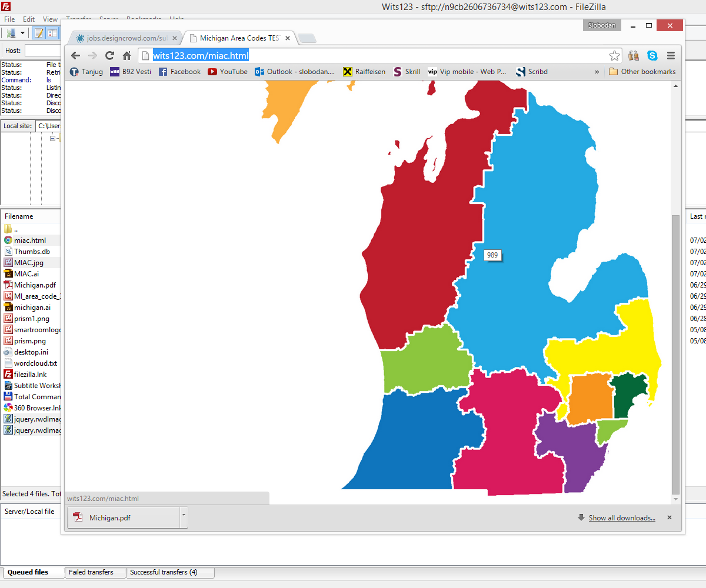The width and height of the screenshot is (706, 588).
Task: Open the YouTube bookmark
Action: click(227, 72)
